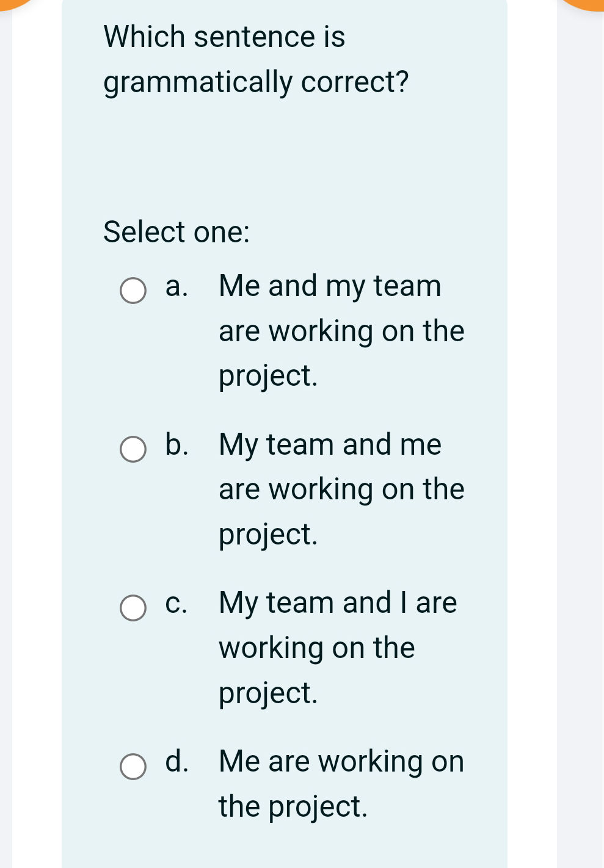
Task: Click the 'Select one:' prompt label
Action: tap(176, 232)
